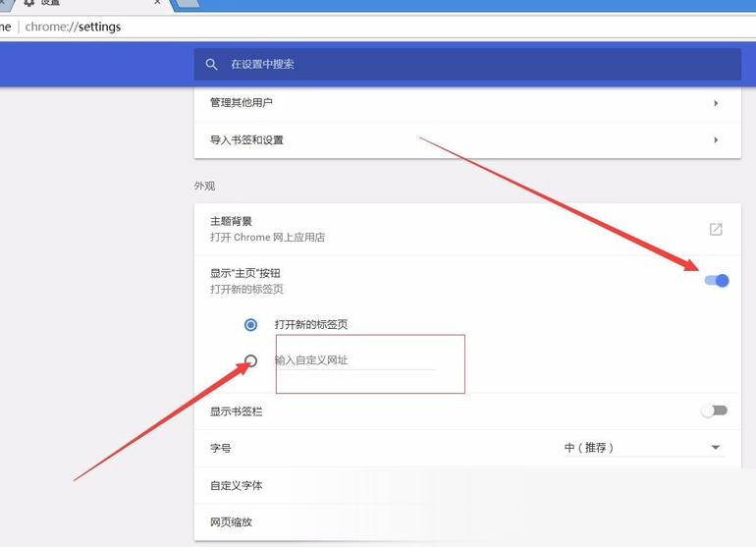Open the 自定义字体 row

click(x=467, y=486)
